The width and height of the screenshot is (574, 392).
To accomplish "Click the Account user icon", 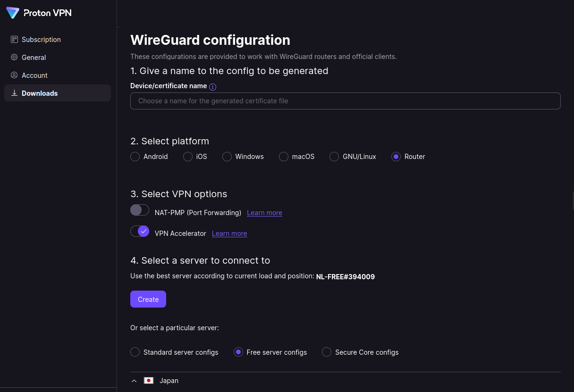I will tap(14, 75).
